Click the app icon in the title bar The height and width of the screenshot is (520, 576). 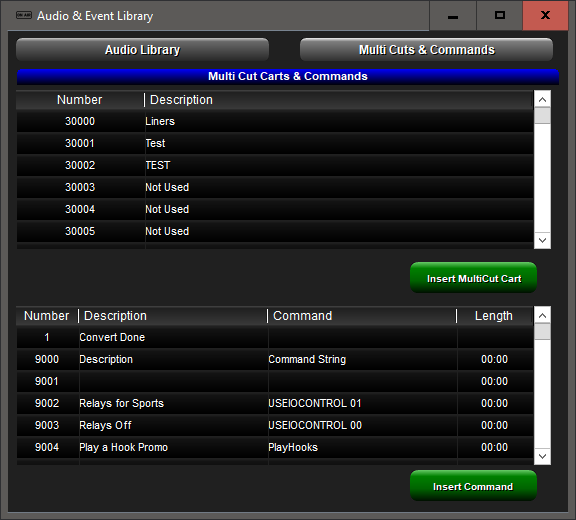click(x=24, y=15)
